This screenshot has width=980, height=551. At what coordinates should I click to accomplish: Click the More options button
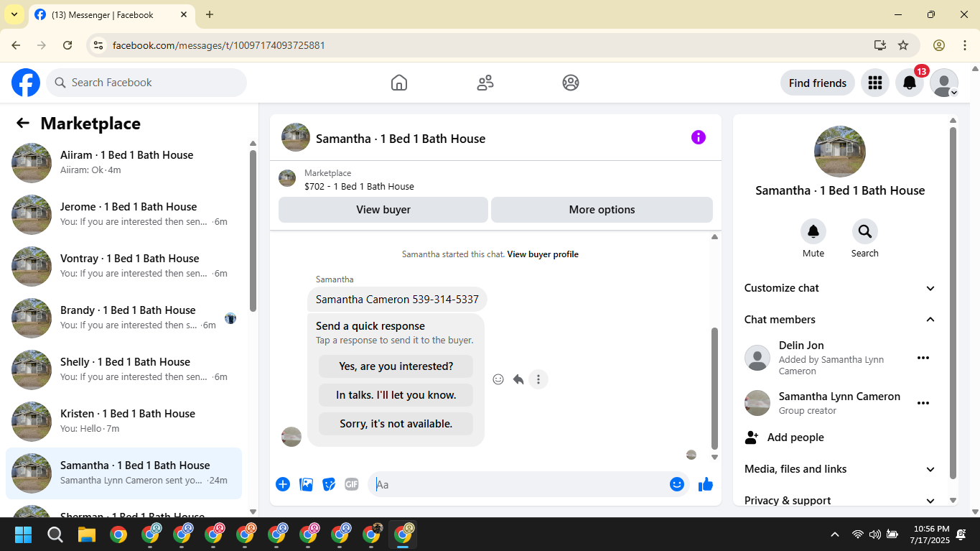[x=602, y=210]
